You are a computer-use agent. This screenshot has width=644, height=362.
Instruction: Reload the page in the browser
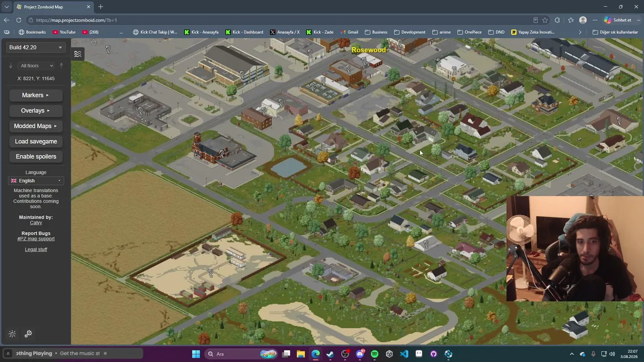pos(19,20)
